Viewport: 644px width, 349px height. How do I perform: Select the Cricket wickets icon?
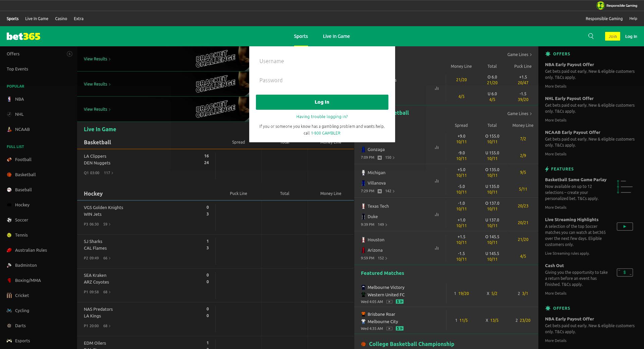[9, 296]
